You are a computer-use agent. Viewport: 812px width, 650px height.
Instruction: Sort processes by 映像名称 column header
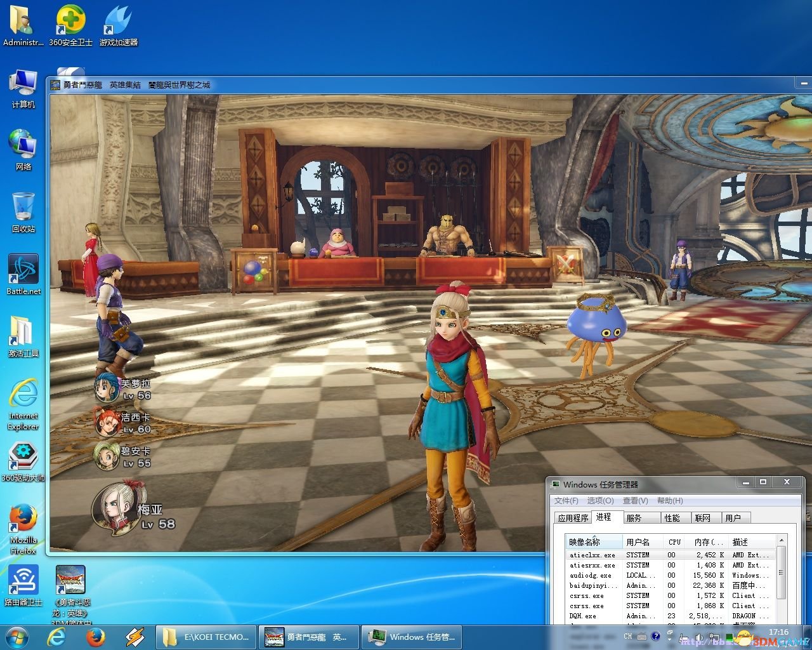(594, 542)
